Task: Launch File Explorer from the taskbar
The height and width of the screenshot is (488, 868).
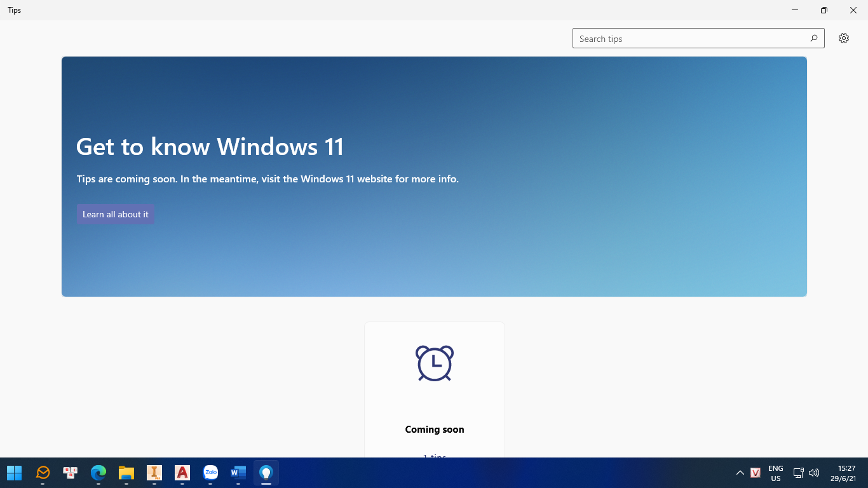Action: 126,473
